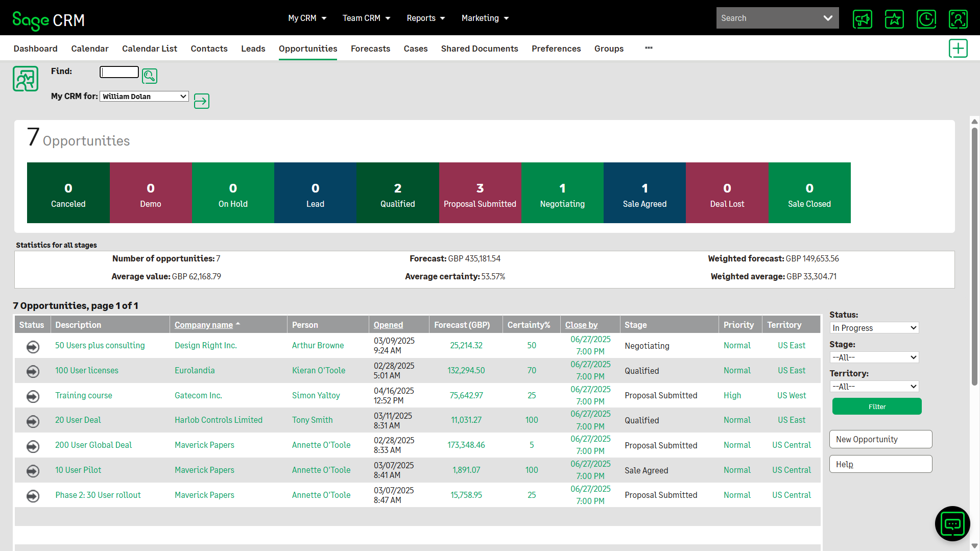Image resolution: width=980 pixels, height=551 pixels.
Task: Expand the Team CRM menu
Action: coord(366,18)
